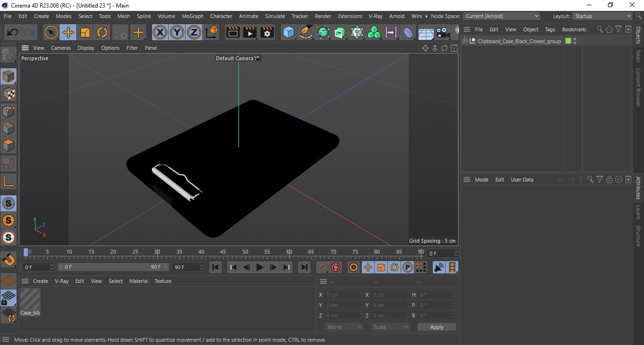Toggle coordinate system cube icon

tap(212, 32)
